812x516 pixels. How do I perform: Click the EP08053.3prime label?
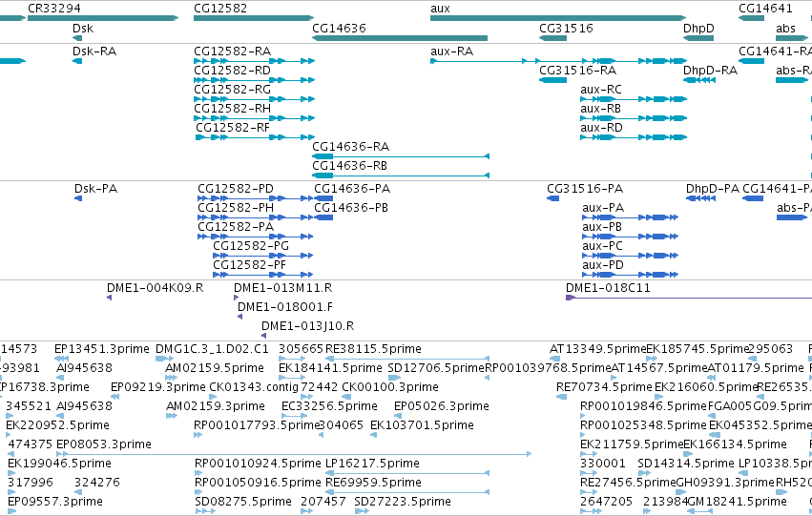click(x=104, y=445)
